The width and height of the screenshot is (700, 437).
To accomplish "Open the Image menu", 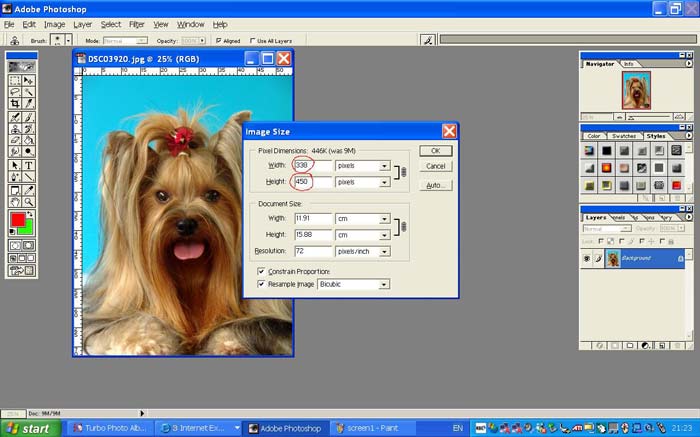I will 54,25.
